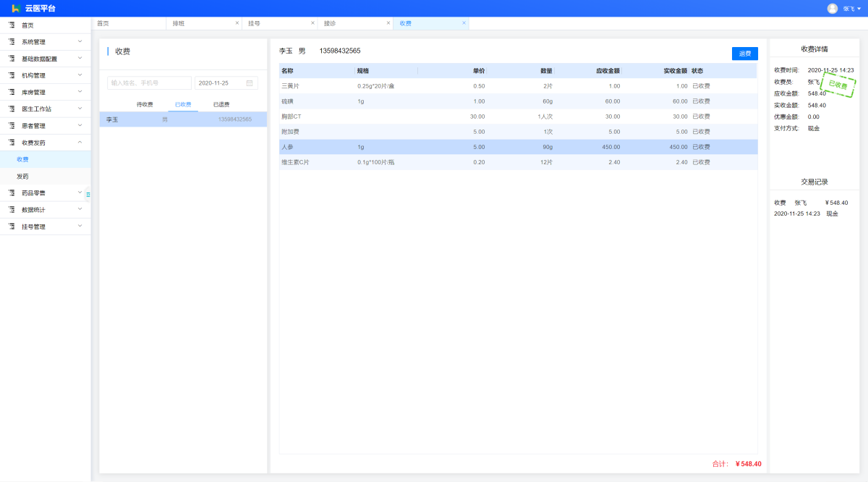Close the 挂号 tab
This screenshot has width=868, height=482.
[312, 23]
